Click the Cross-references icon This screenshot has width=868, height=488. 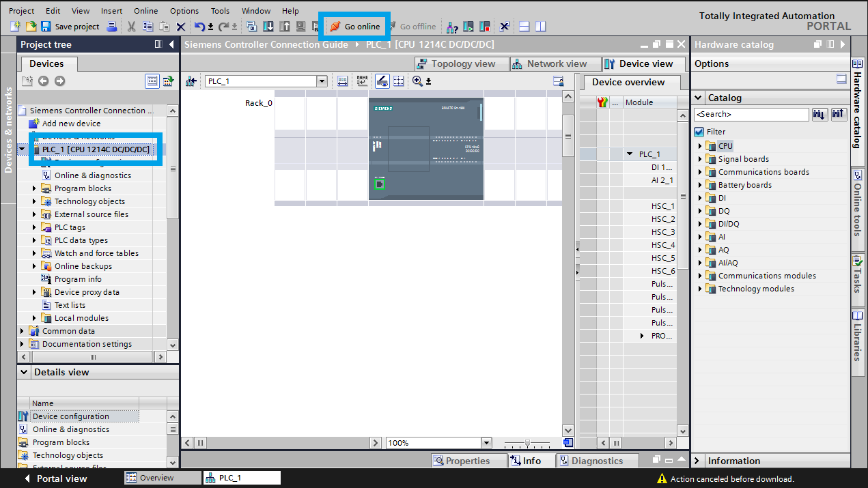pyautogui.click(x=504, y=27)
